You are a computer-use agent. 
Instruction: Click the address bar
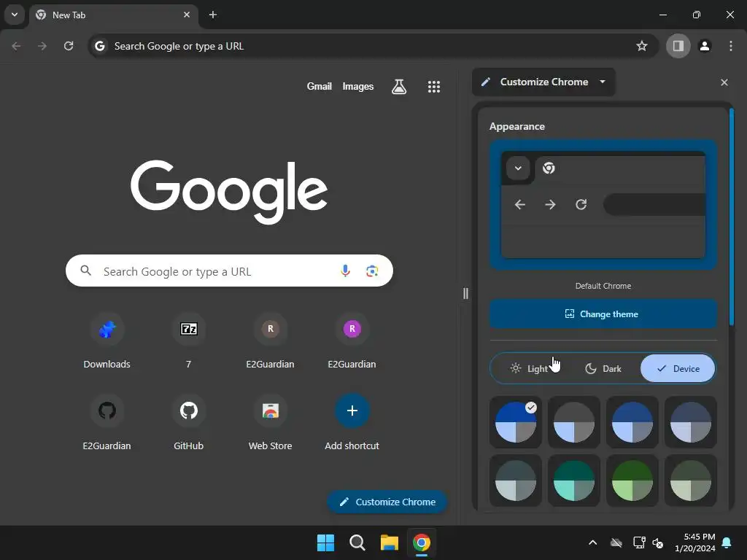pyautogui.click(x=373, y=46)
